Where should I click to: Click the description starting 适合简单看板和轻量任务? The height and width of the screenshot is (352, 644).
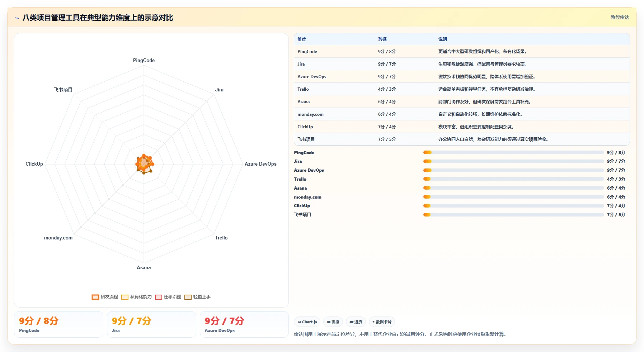[x=487, y=89]
